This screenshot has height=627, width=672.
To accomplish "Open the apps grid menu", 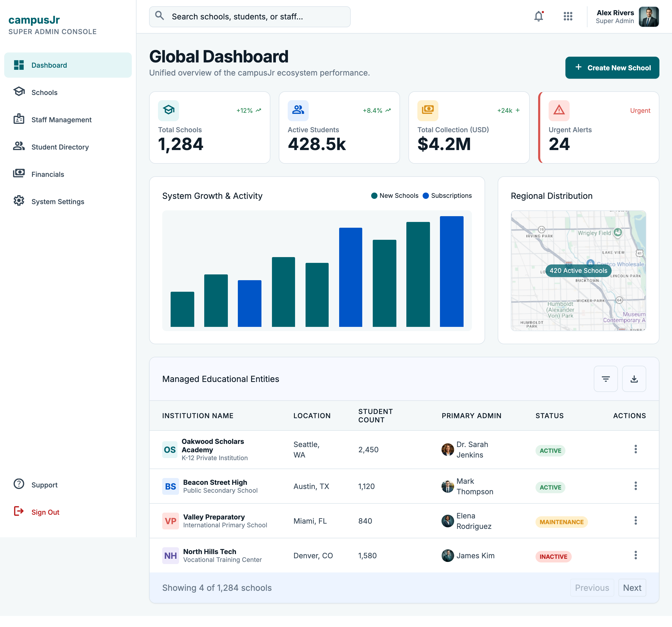I will point(568,16).
